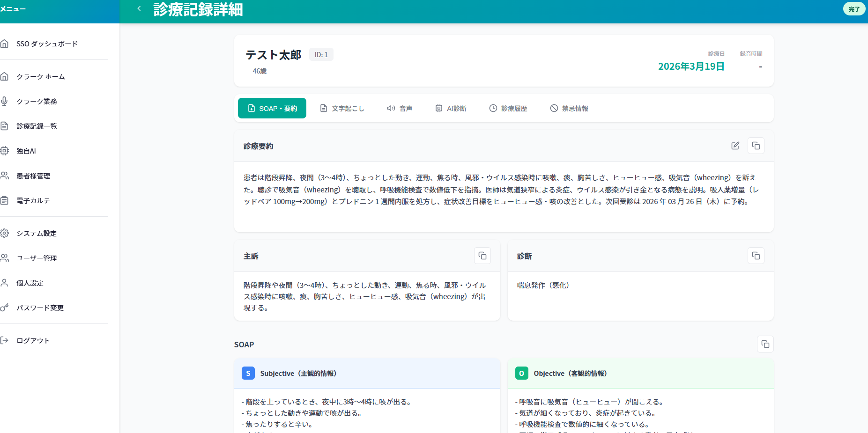Click the microphone icon beside クラーク業務
The height and width of the screenshot is (433, 868).
pos(5,101)
